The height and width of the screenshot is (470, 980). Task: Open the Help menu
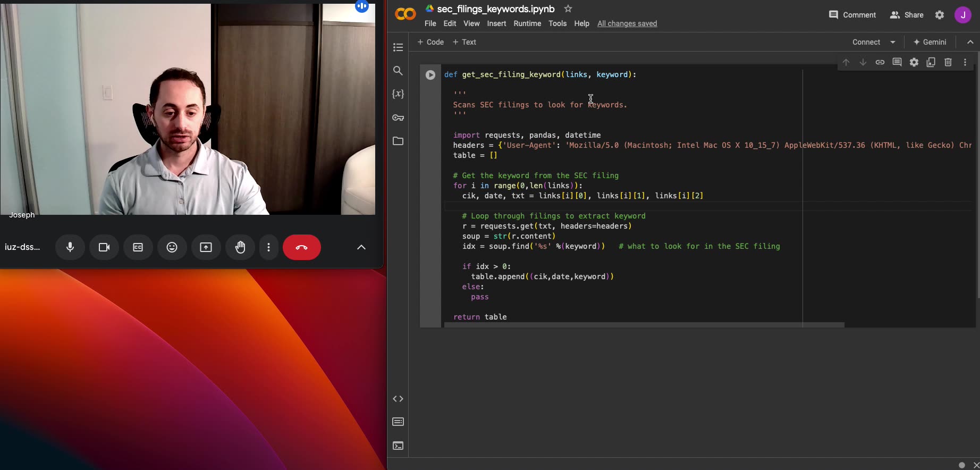(x=582, y=23)
